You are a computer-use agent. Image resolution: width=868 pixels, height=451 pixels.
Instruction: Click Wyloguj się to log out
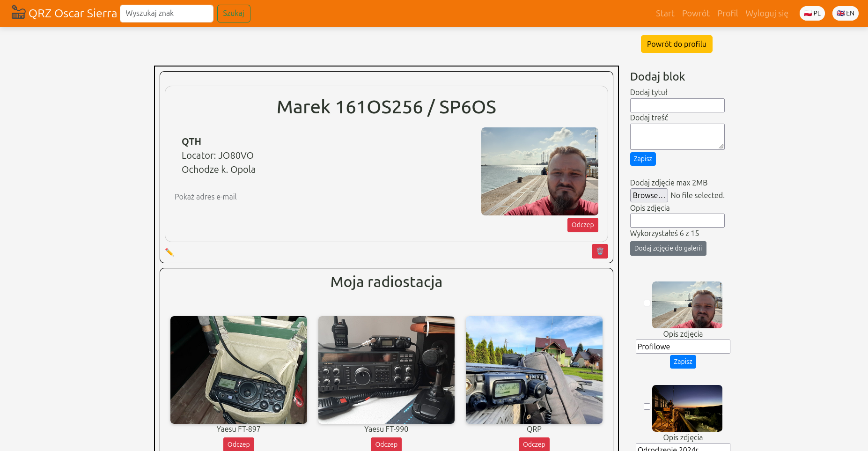tap(766, 14)
